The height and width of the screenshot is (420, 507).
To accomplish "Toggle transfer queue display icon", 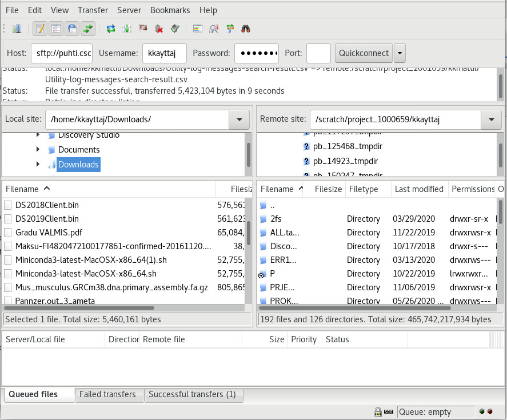I will [88, 29].
